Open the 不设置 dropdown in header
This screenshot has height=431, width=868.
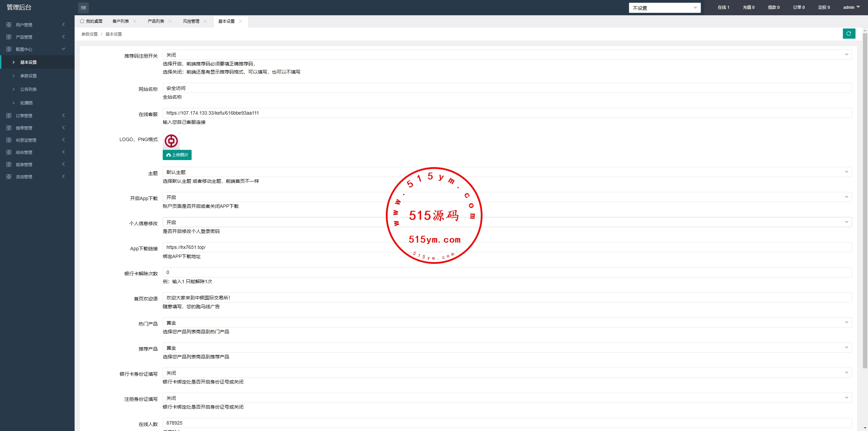click(665, 8)
